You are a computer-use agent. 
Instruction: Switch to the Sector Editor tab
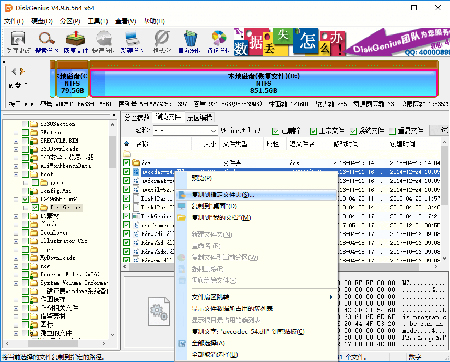tap(199, 117)
